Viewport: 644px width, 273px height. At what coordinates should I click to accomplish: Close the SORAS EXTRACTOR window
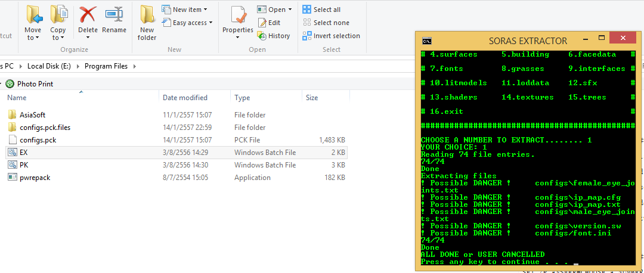(623, 38)
